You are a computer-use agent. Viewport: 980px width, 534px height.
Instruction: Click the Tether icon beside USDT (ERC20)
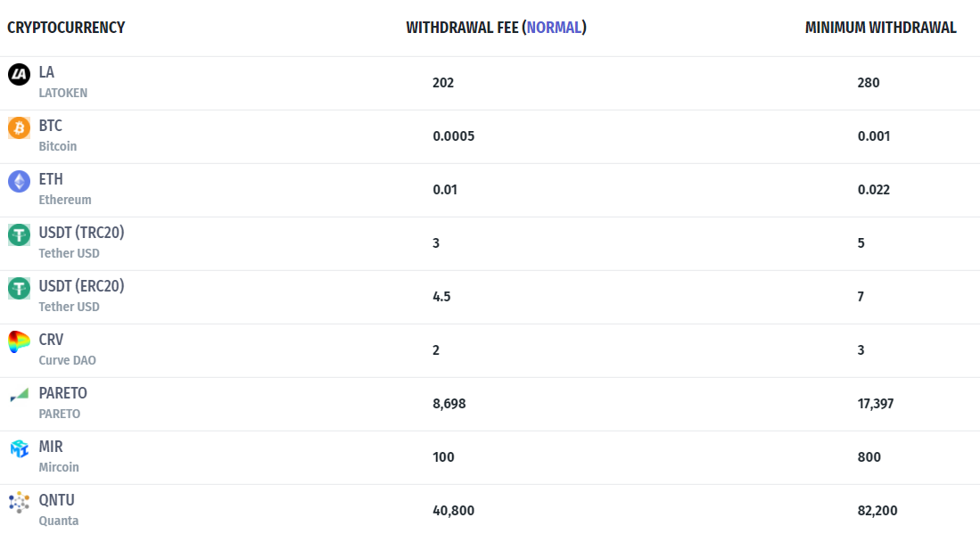19,289
